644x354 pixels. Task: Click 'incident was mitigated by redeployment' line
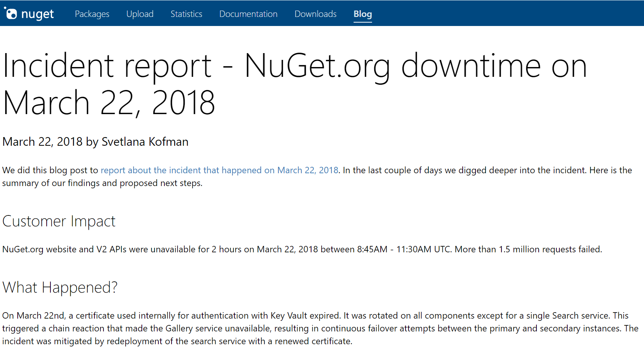point(177,341)
